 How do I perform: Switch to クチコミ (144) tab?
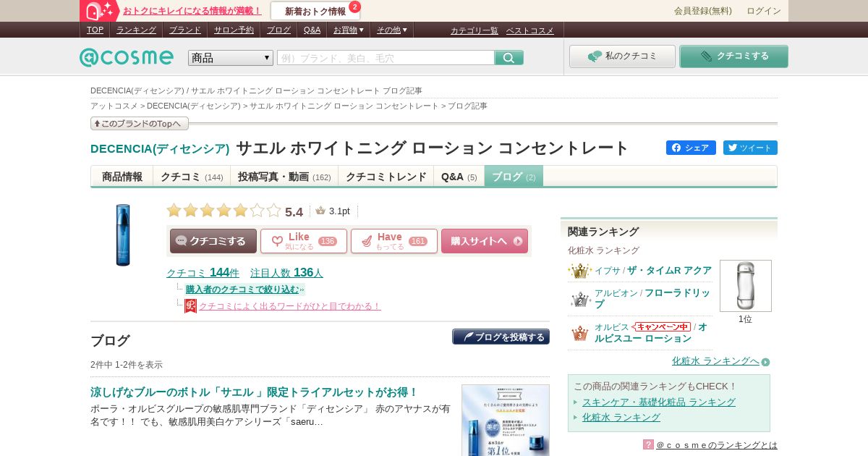(192, 177)
